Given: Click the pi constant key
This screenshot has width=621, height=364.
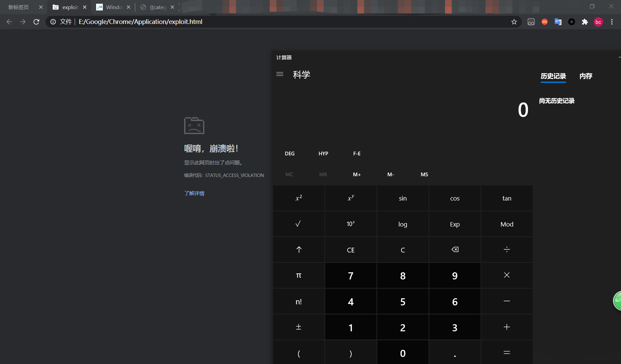Looking at the screenshot, I should coord(299,275).
